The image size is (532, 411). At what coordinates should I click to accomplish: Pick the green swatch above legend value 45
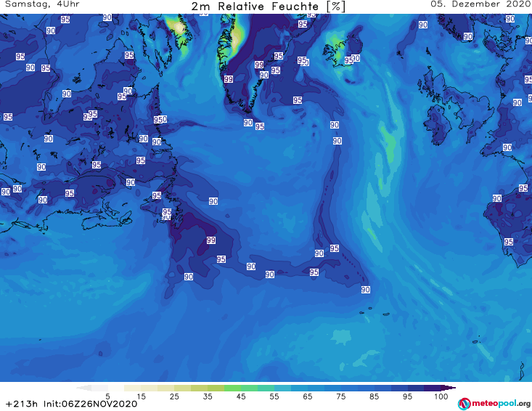coord(232,388)
